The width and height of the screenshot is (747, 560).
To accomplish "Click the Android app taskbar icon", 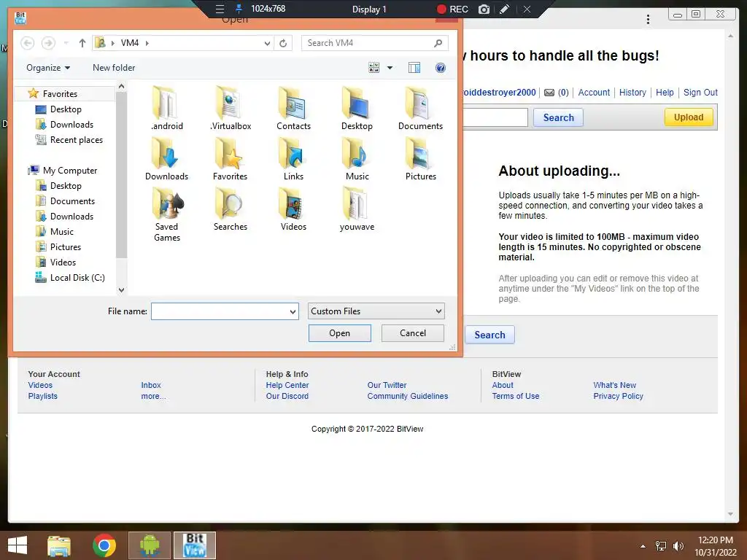I will click(x=150, y=545).
